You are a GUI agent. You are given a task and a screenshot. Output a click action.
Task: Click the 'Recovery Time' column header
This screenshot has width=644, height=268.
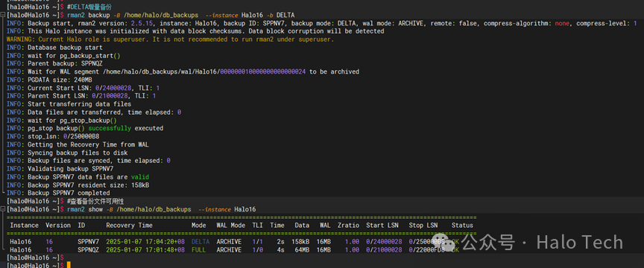point(130,226)
